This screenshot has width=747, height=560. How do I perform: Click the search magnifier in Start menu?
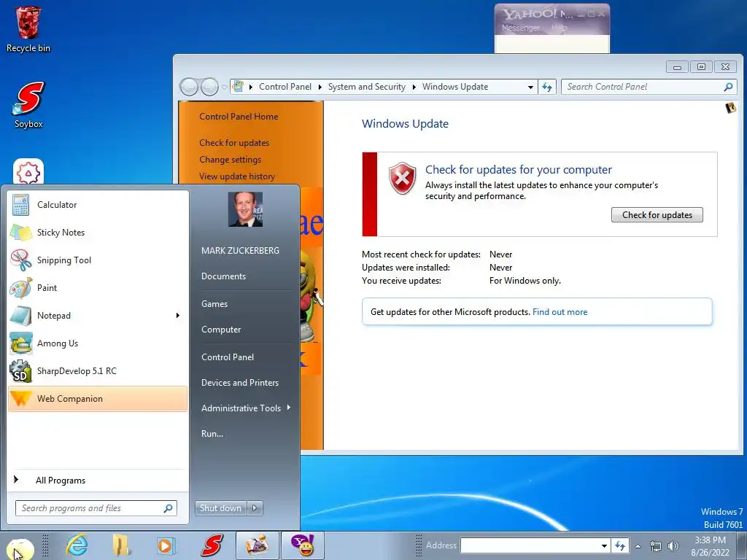(x=169, y=508)
